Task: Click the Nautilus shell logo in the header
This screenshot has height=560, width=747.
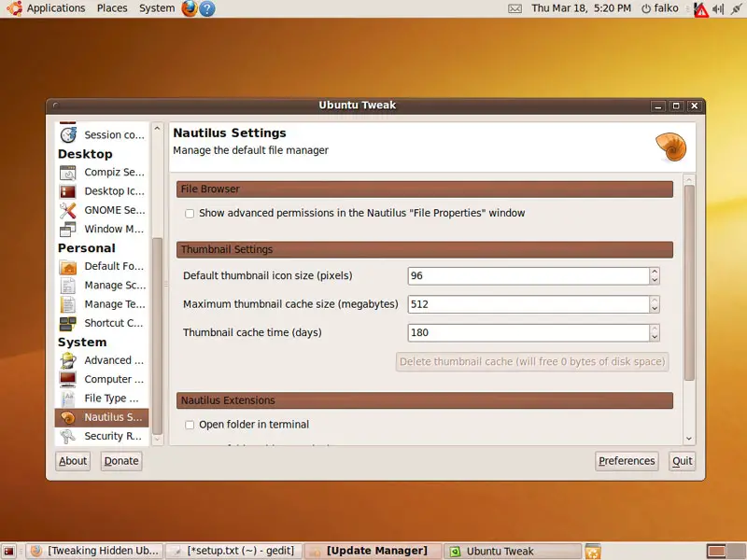Action: (670, 147)
